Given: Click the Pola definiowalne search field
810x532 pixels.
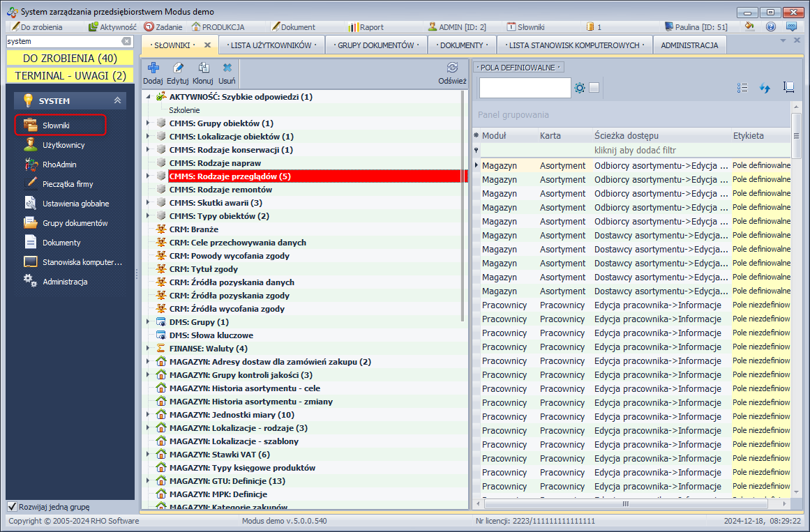Looking at the screenshot, I should [525, 88].
